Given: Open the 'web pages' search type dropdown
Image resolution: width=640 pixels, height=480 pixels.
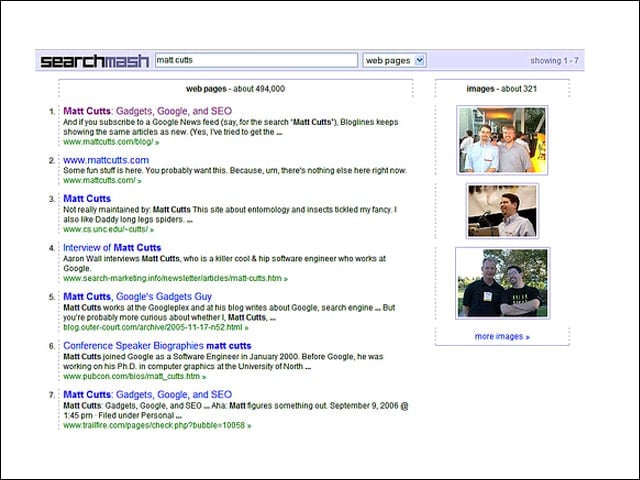Looking at the screenshot, I should pos(394,60).
